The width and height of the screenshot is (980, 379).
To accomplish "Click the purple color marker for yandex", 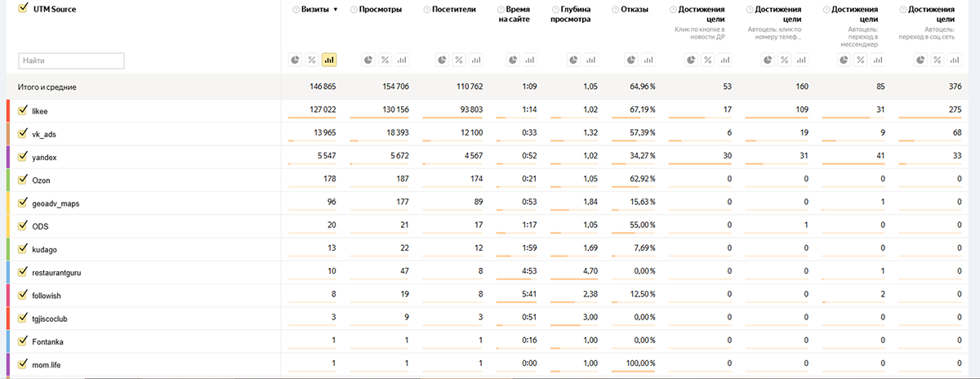I will tap(8, 157).
